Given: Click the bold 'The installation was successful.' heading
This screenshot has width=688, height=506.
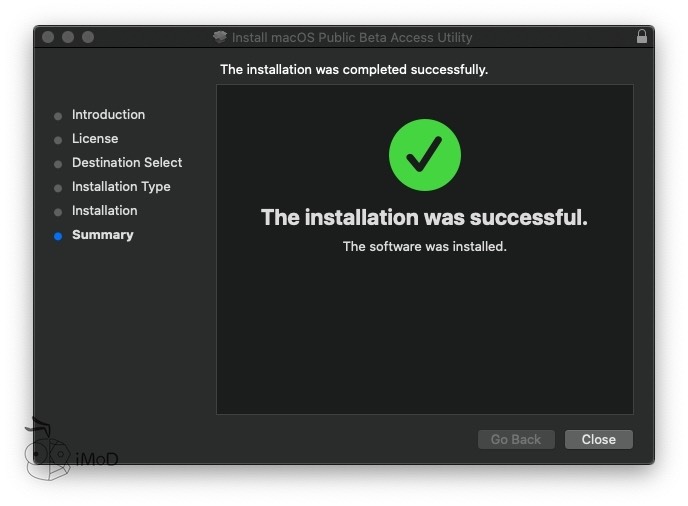Looking at the screenshot, I should click(424, 217).
